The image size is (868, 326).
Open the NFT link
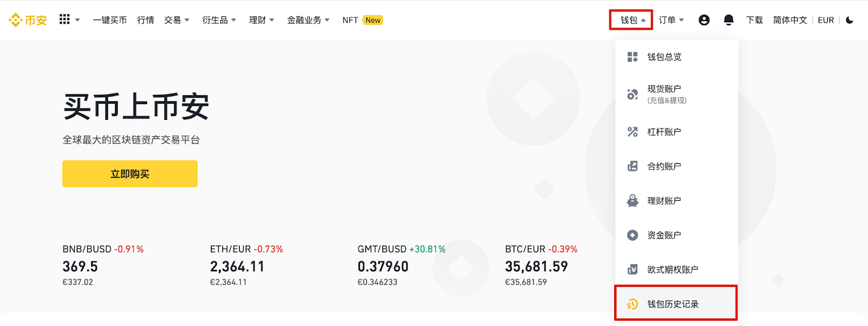[x=350, y=20]
